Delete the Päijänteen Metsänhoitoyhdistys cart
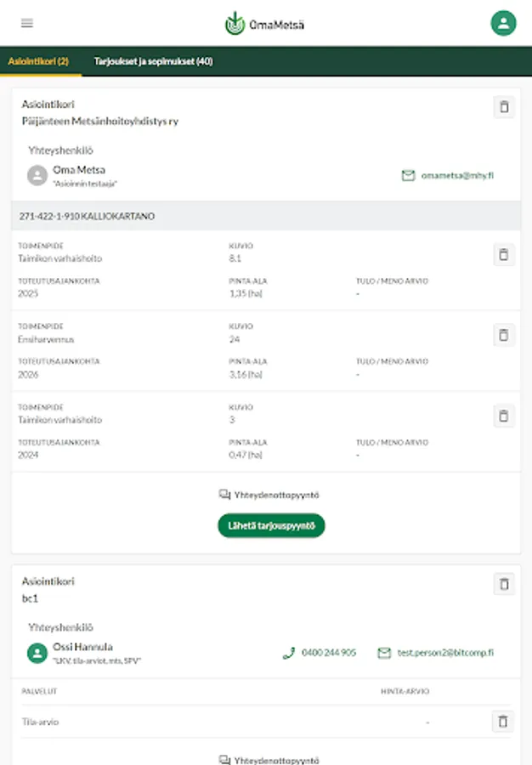Image resolution: width=532 pixels, height=765 pixels. [504, 107]
